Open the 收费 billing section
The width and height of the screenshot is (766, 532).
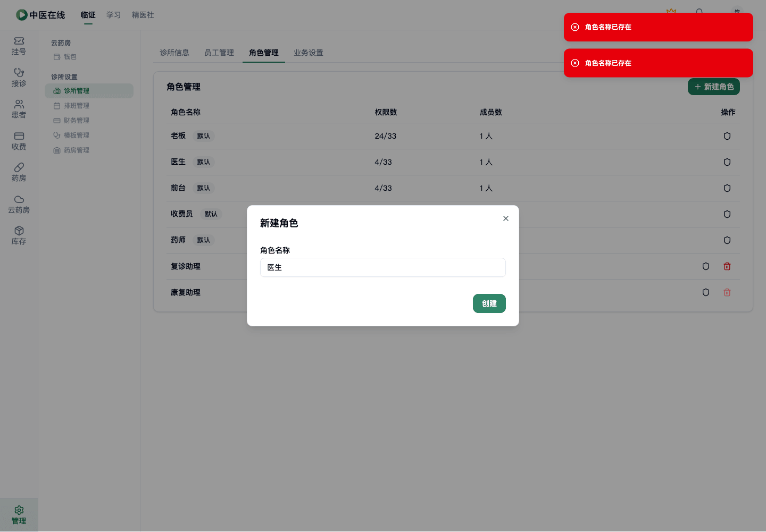19,141
